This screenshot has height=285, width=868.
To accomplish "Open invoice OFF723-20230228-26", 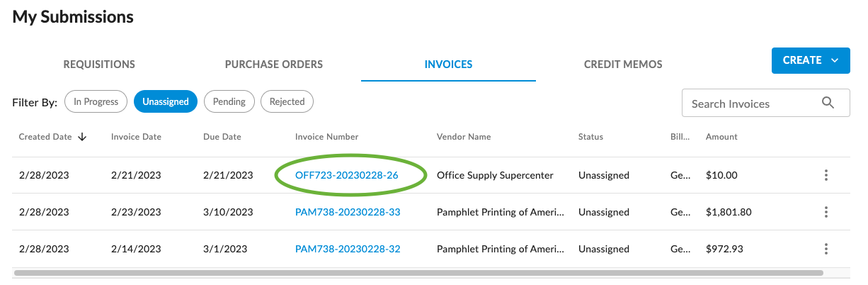I will [347, 175].
